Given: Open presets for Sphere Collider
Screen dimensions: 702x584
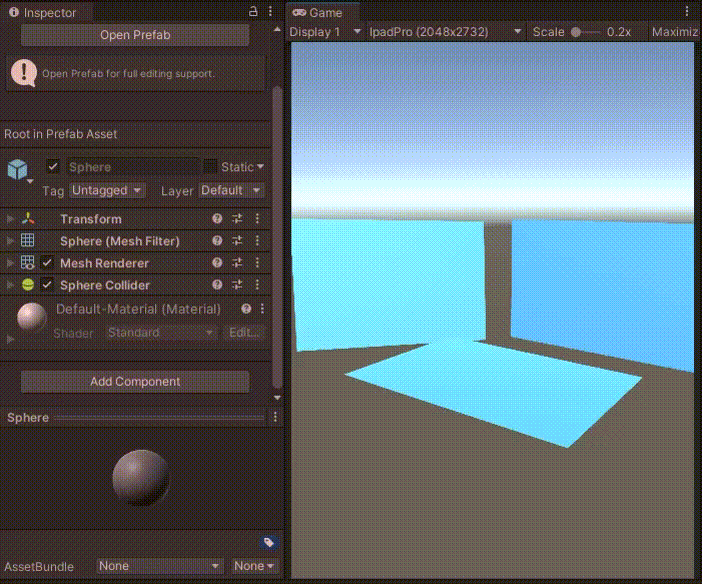Looking at the screenshot, I should [237, 284].
